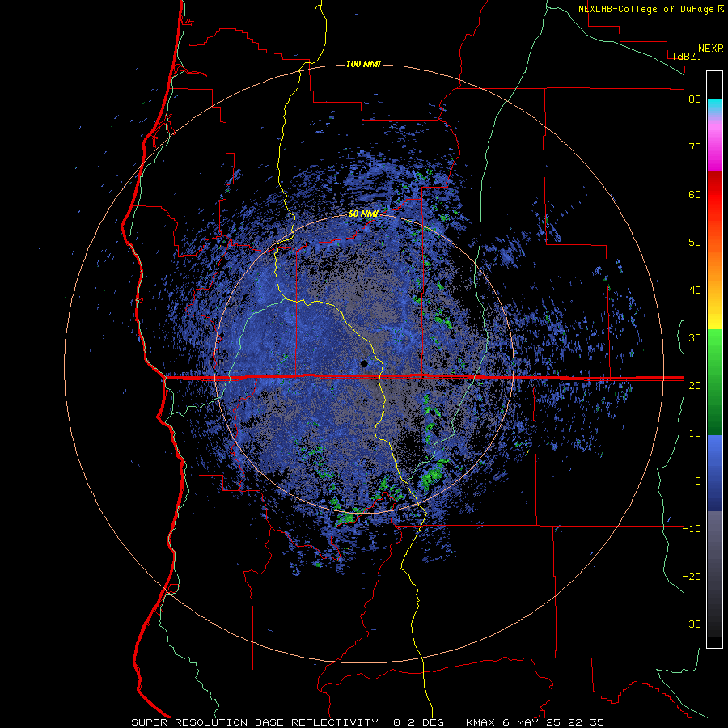Click the blue band of the dBZ color bar

coord(714,473)
